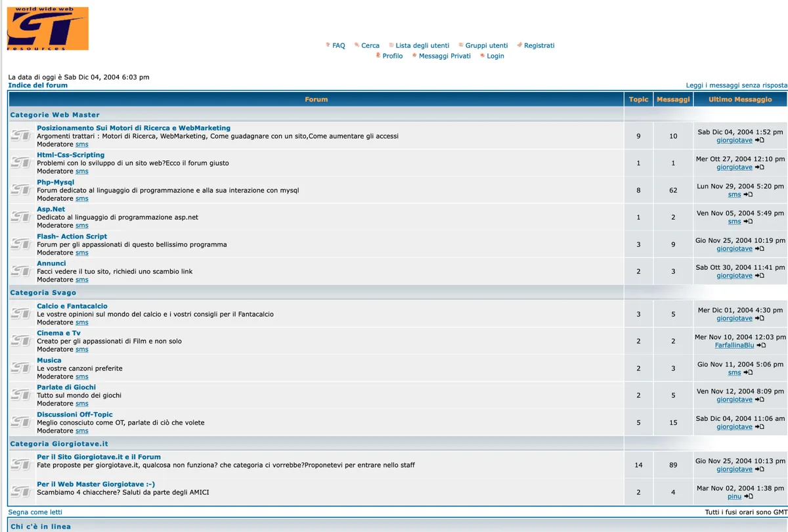Open the Login page
788x532 pixels.
[496, 56]
